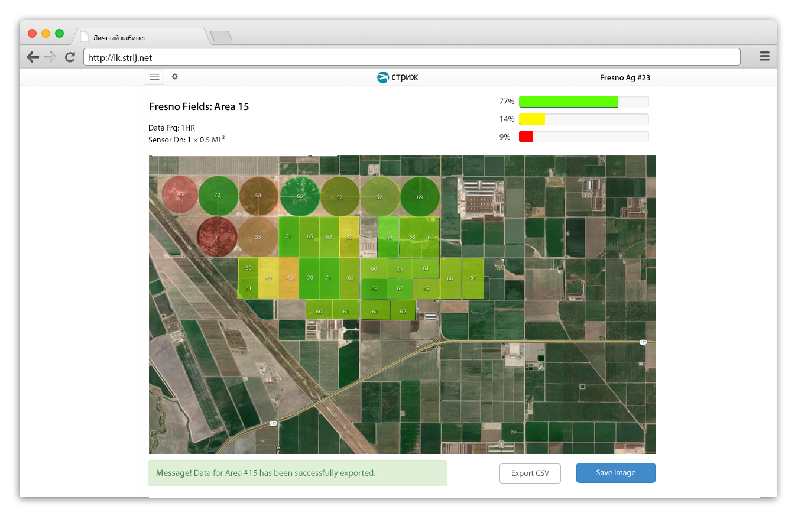This screenshot has width=798, height=532.
Task: Select the green circular field labeled 72
Action: pyautogui.click(x=218, y=196)
